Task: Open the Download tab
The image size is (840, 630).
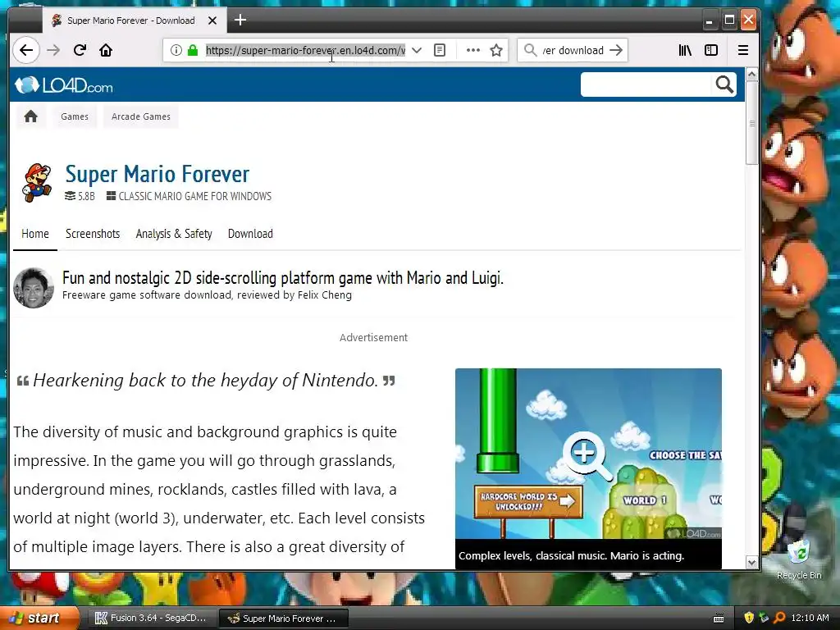Action: (250, 234)
